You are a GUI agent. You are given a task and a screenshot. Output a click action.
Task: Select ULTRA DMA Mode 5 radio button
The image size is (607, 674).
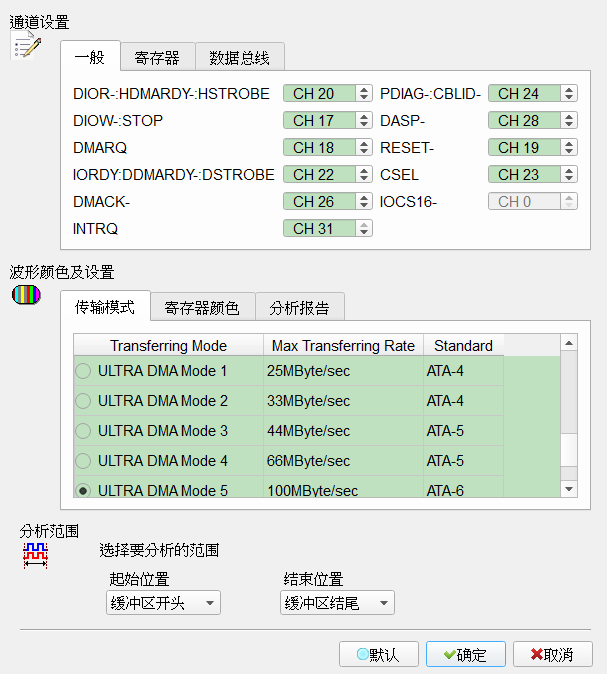point(83,490)
